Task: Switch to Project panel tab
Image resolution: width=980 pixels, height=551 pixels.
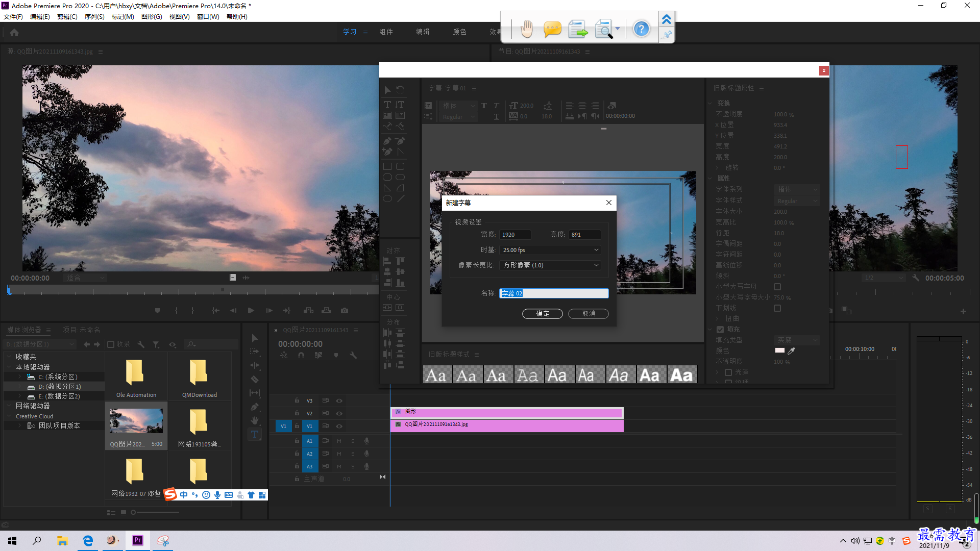Action: pos(82,330)
